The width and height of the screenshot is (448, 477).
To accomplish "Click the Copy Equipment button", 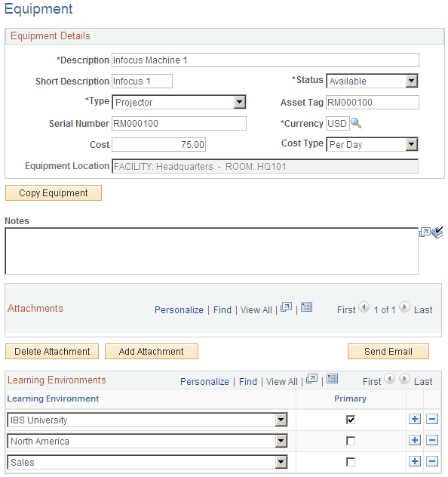I will coord(54,193).
